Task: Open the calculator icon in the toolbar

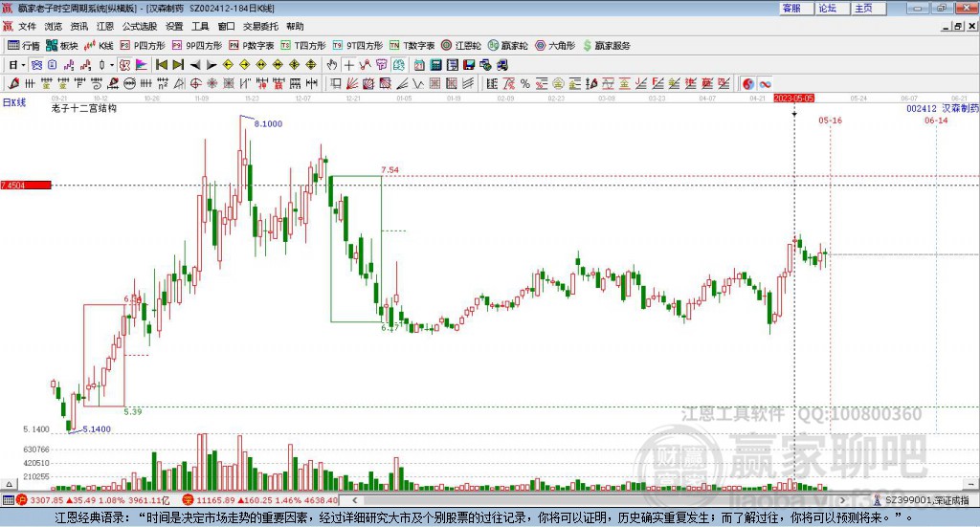Action: click(436, 65)
